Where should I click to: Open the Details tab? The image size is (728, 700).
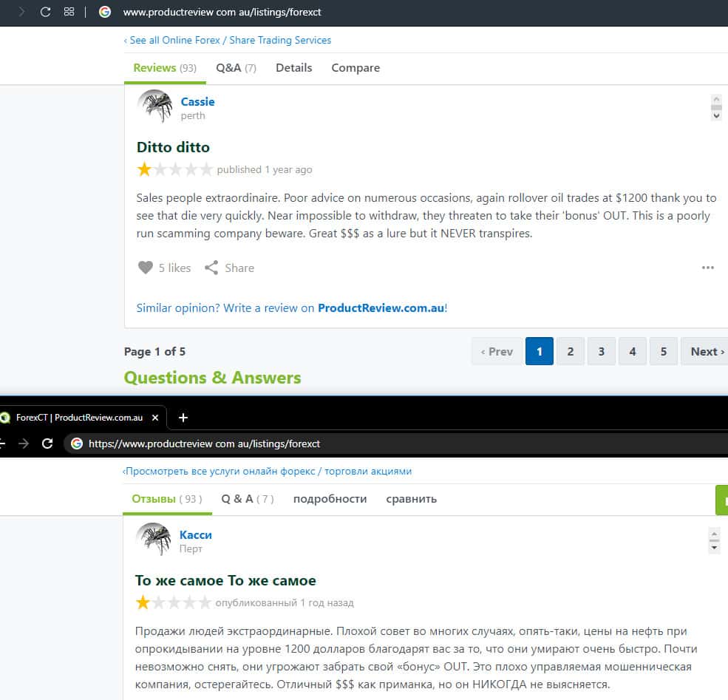pyautogui.click(x=294, y=68)
